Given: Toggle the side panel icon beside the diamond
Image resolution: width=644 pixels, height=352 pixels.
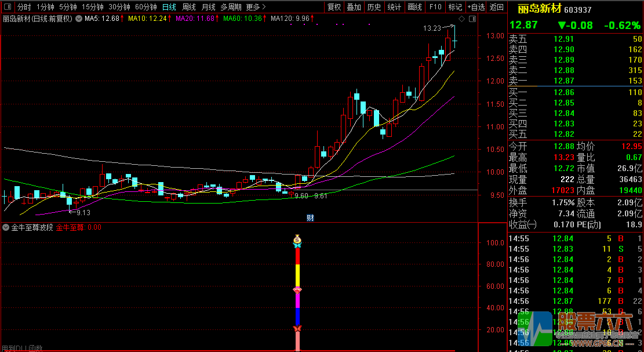Looking at the screenshot, I should click(471, 19).
